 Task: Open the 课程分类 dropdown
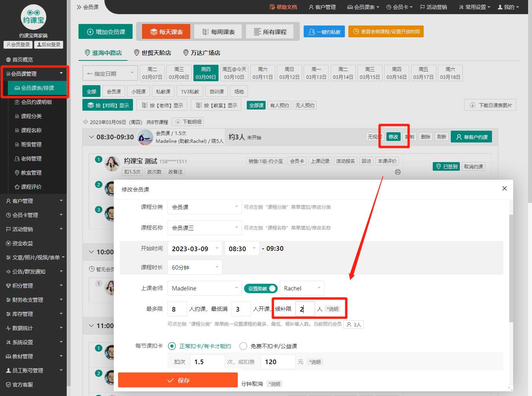pos(204,207)
